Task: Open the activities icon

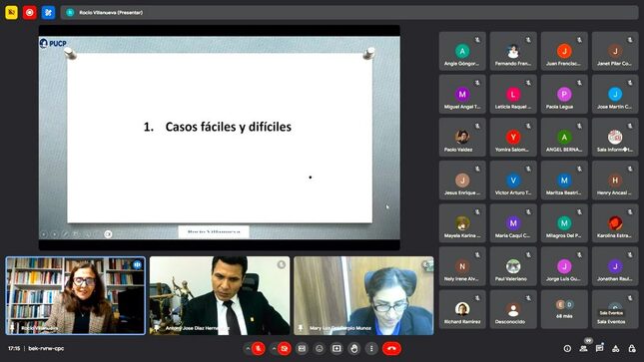Action: coord(616,348)
